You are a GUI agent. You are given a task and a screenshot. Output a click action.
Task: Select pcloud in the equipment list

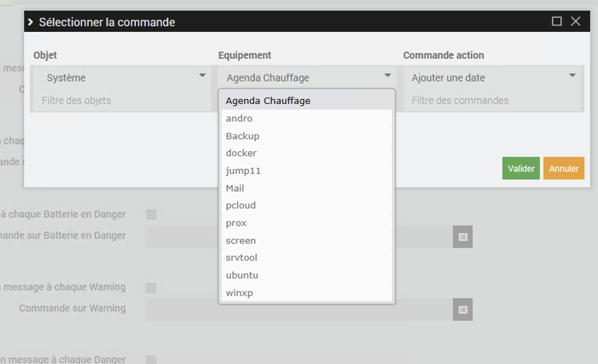306,205
